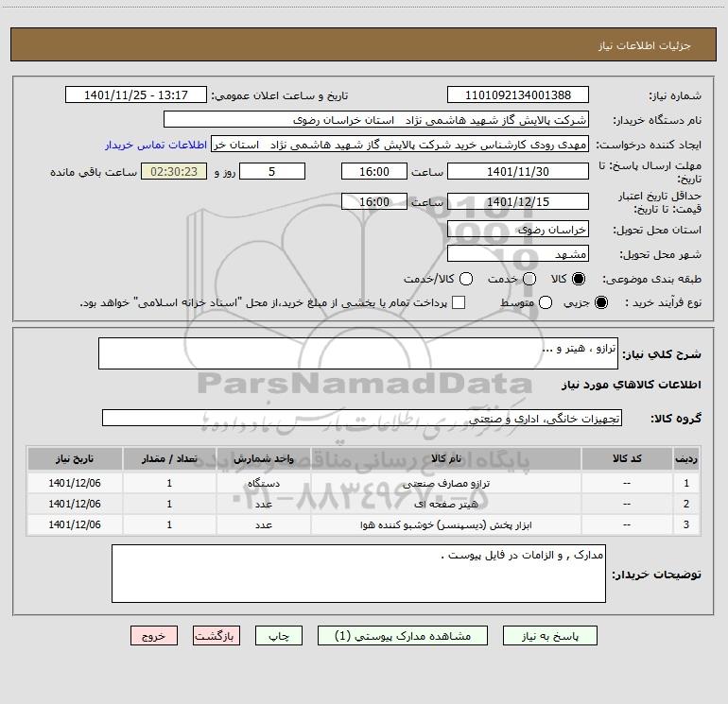Viewport: 728px width, 704px height.
Task: Click price validity date 1401/12/15
Action: [x=518, y=202]
